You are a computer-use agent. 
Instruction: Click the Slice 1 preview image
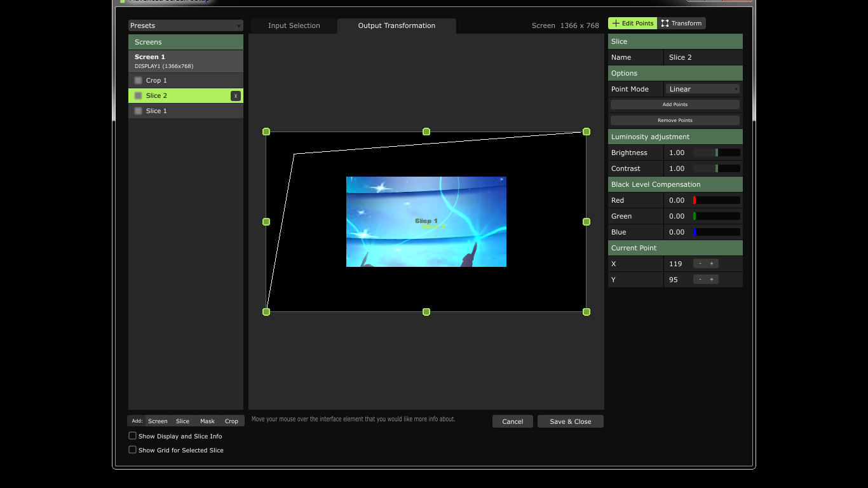pyautogui.click(x=426, y=222)
